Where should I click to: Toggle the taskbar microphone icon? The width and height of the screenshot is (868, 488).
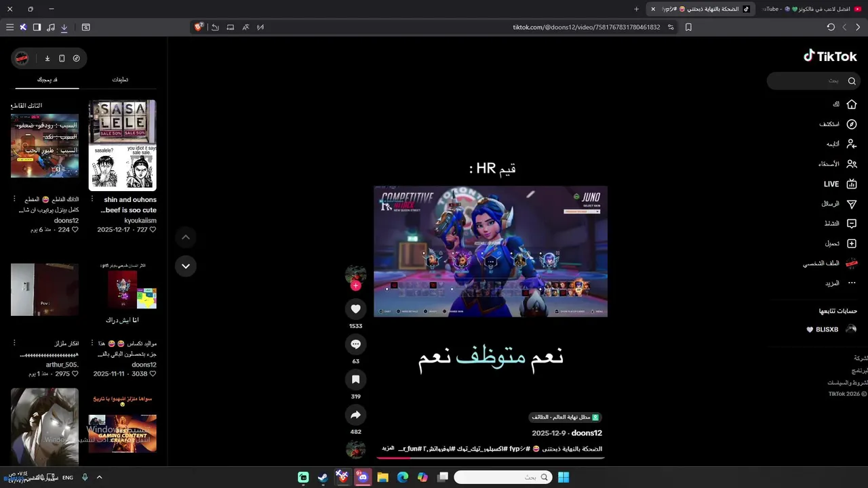(x=85, y=477)
